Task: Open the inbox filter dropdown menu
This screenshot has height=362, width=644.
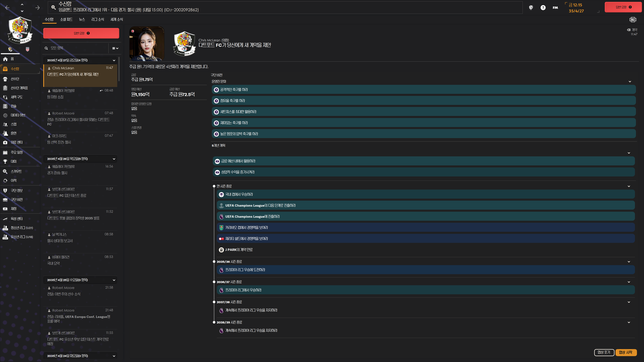Action: pyautogui.click(x=115, y=48)
